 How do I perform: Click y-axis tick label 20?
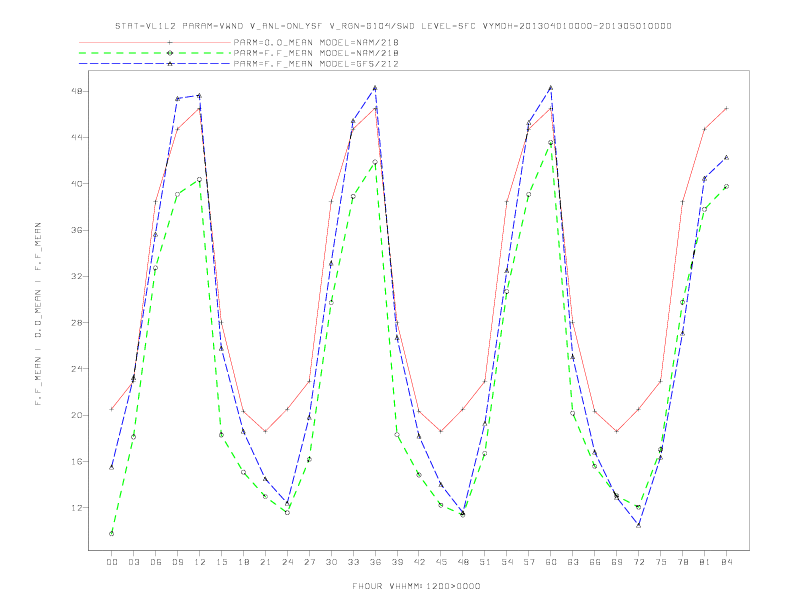point(77,415)
